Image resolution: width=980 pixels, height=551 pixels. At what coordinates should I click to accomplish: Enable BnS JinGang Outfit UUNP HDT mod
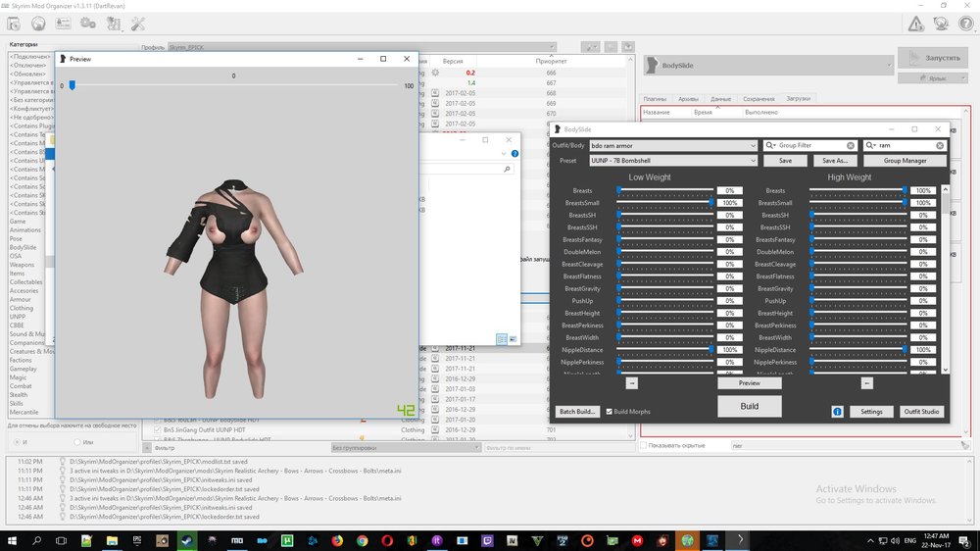(157, 430)
